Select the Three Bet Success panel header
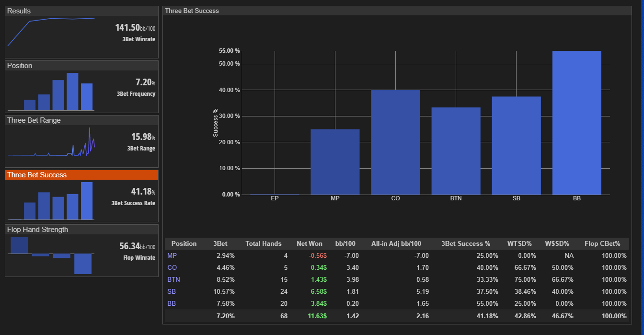 click(x=81, y=175)
